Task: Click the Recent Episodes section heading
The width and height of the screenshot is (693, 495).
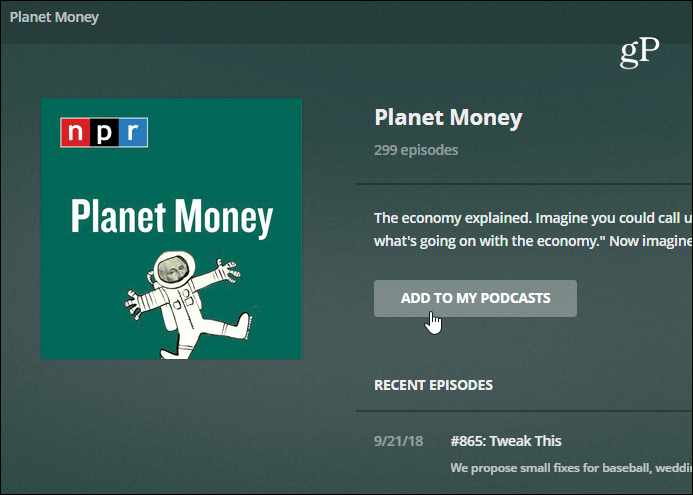Action: pyautogui.click(x=434, y=385)
